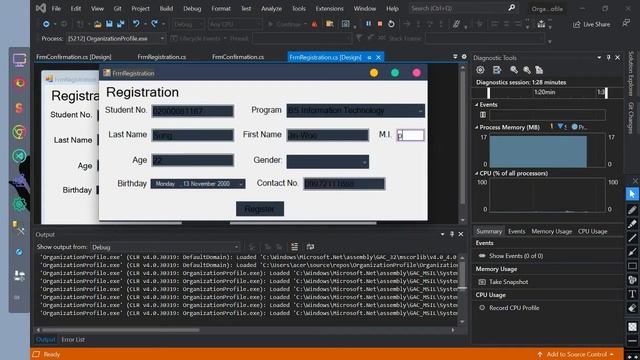Pause debugging with Break All
640x360 pixels.
[x=368, y=24]
